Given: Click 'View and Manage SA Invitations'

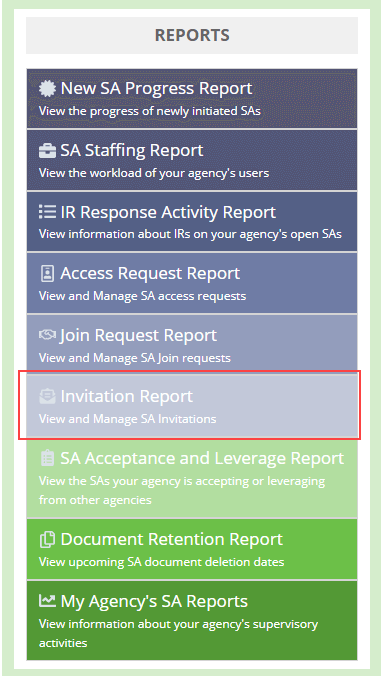Looking at the screenshot, I should pyautogui.click(x=128, y=419).
